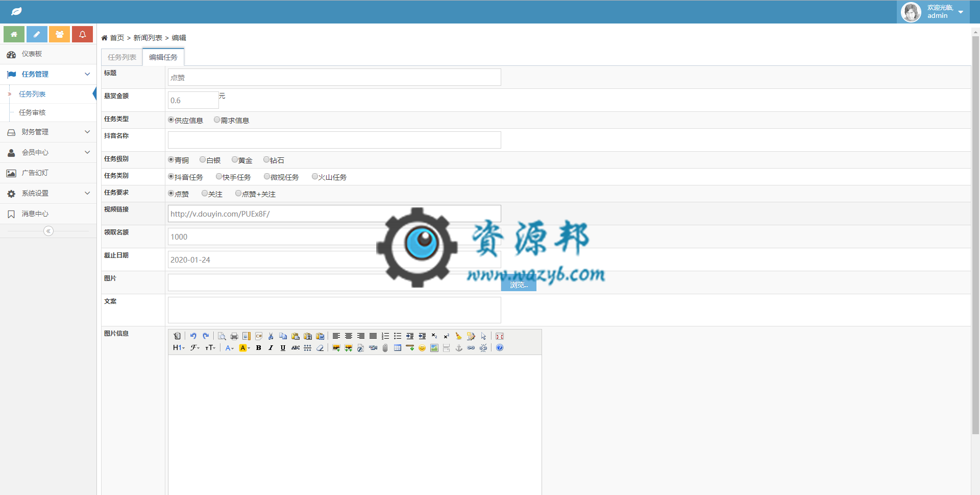Open editor help about icon
The height and width of the screenshot is (495, 980).
[x=500, y=348]
